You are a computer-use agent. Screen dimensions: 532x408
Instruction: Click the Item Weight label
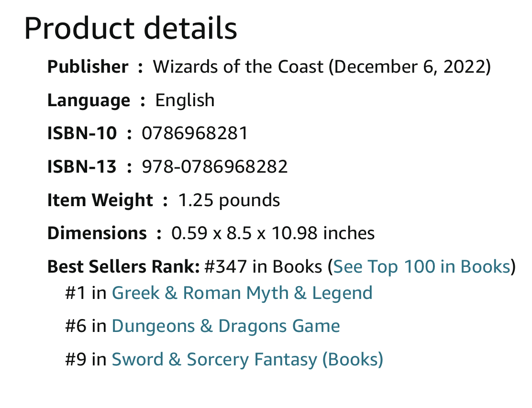coord(100,200)
